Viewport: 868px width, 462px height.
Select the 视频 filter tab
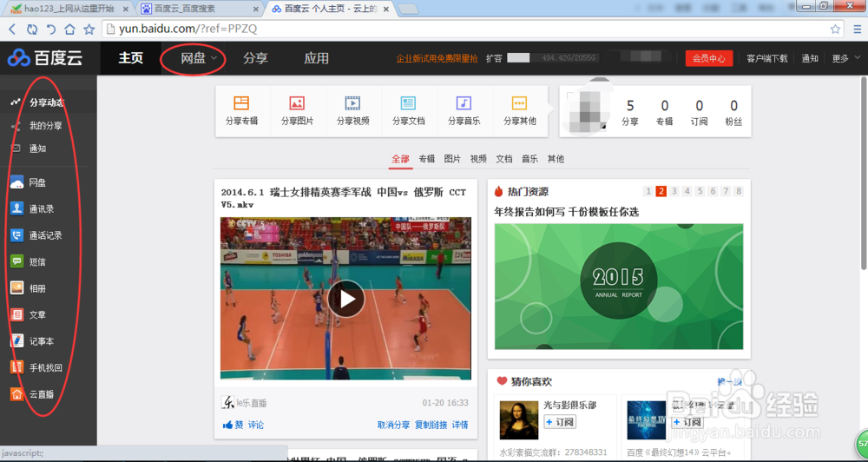tap(478, 159)
